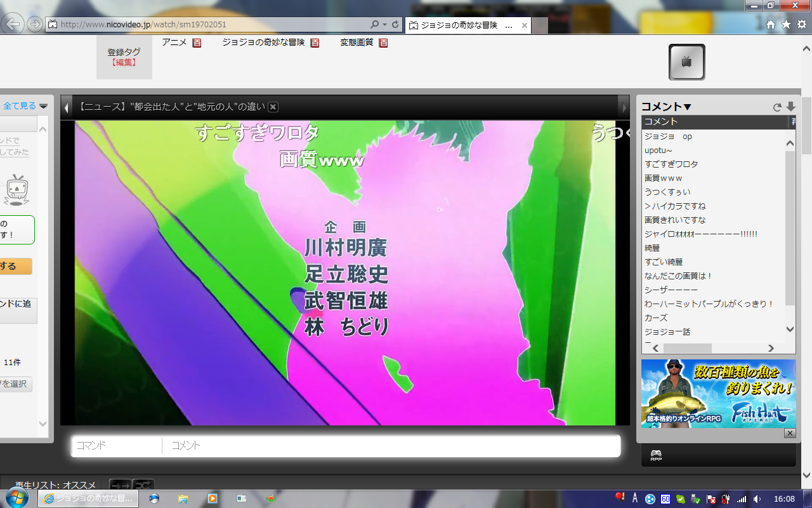This screenshot has height=508, width=812.
Task: Click the search magnifier in the address bar
Action: (375, 25)
